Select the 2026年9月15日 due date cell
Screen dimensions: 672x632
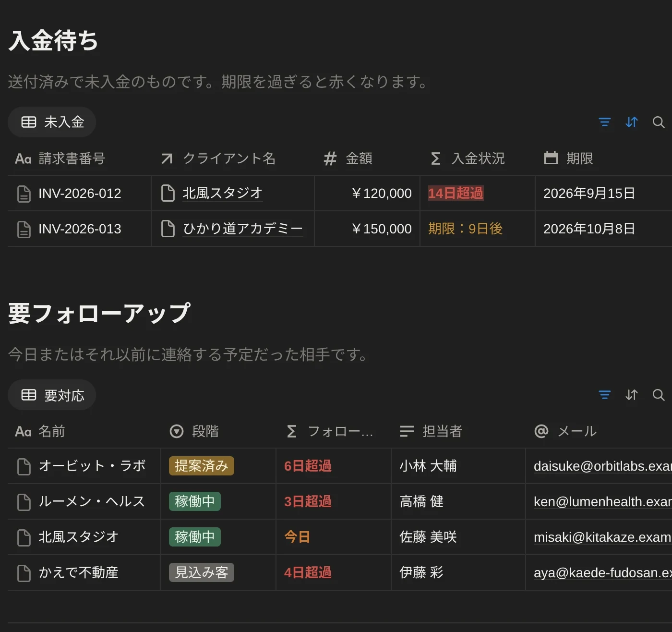[603, 193]
